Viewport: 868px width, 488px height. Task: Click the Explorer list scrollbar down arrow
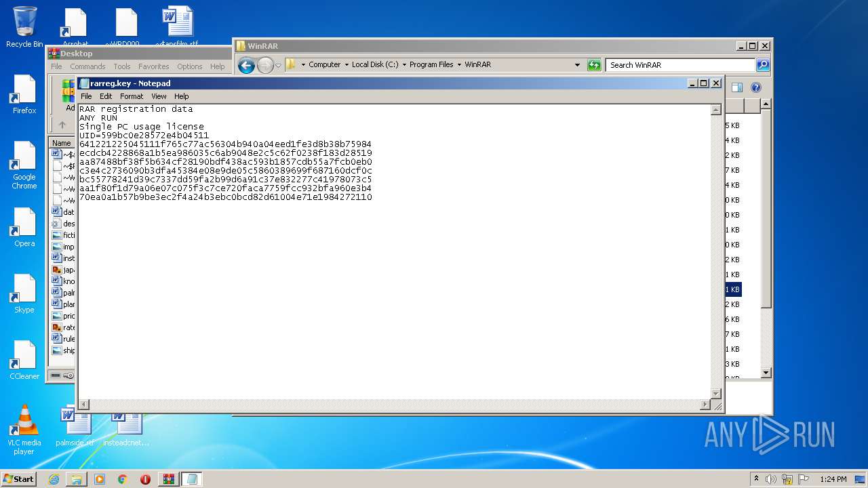[x=766, y=373]
